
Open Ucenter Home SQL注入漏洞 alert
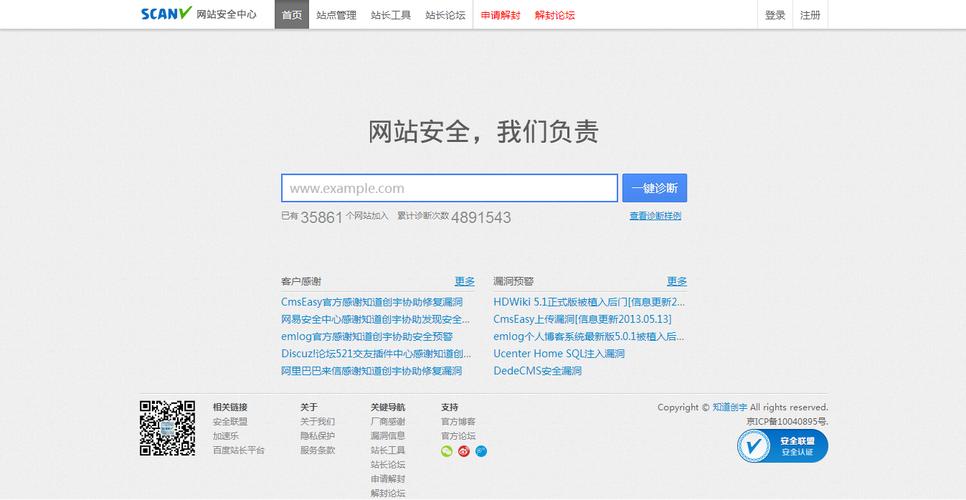coord(559,353)
